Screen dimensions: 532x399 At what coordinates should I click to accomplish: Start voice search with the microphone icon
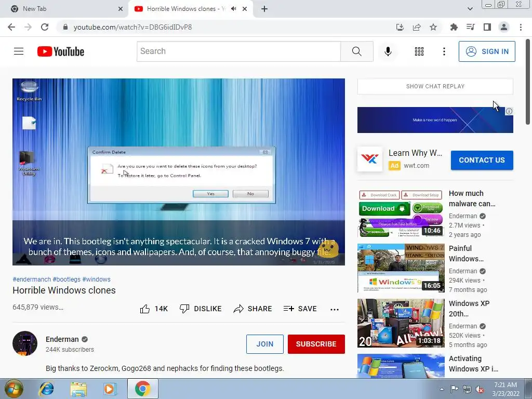388,51
